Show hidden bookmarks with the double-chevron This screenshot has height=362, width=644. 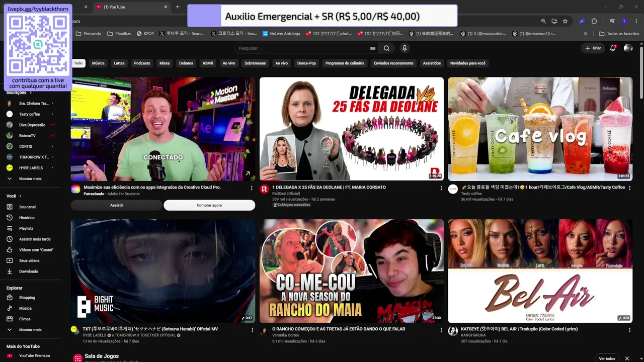click(x=585, y=34)
